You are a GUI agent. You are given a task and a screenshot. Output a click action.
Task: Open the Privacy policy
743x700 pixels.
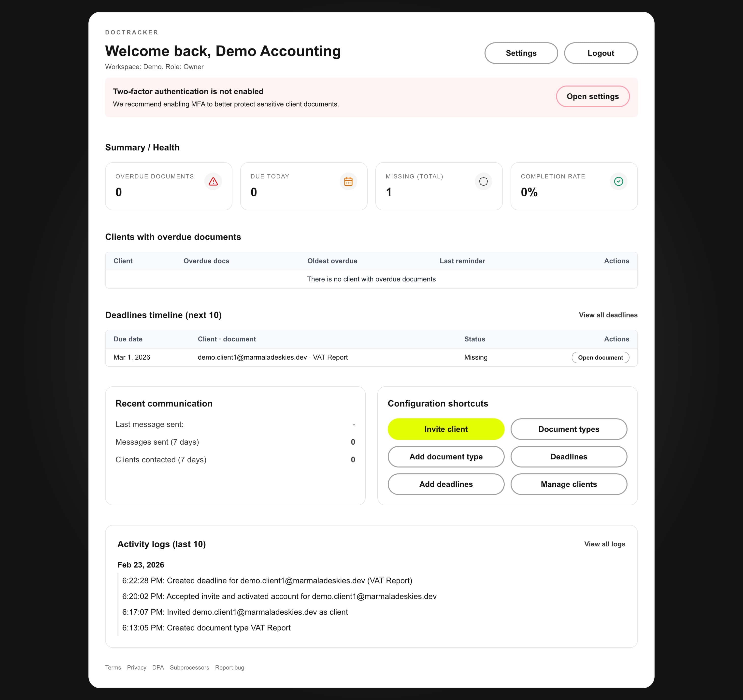point(137,668)
